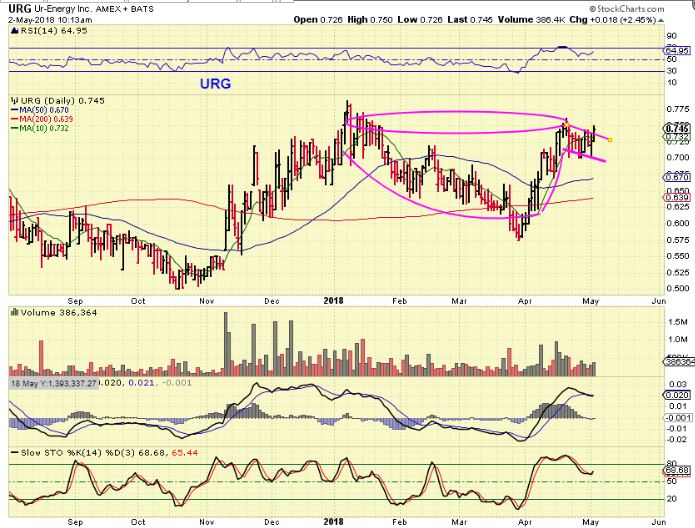Click the 1.5M volume axis label
Image resolution: width=695 pixels, height=528 pixels.
point(678,322)
